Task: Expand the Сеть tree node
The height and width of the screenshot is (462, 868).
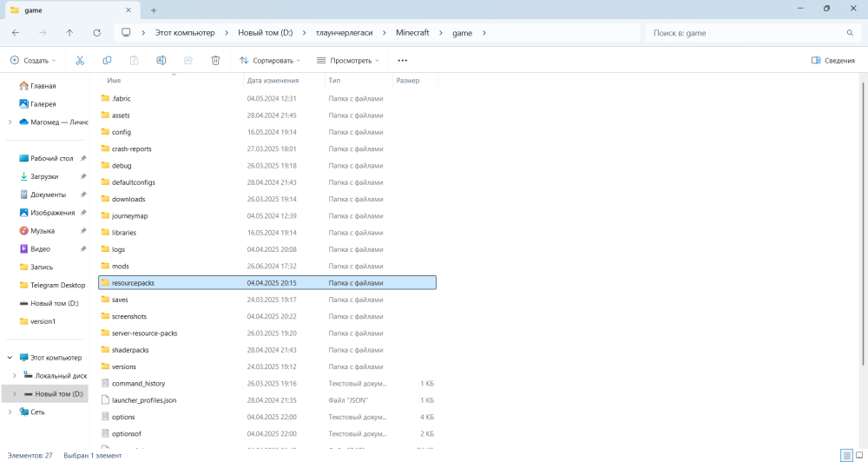Action: pos(10,412)
